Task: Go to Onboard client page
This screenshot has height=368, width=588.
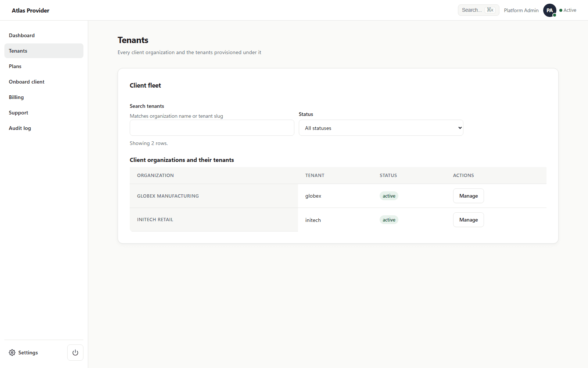Action: pos(44,82)
